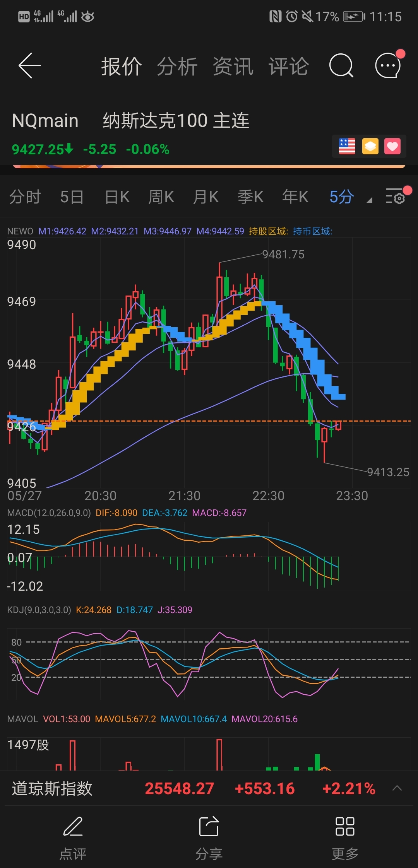Tap the M4:9442.59 moving average value
418x868 pixels.
pos(220,231)
